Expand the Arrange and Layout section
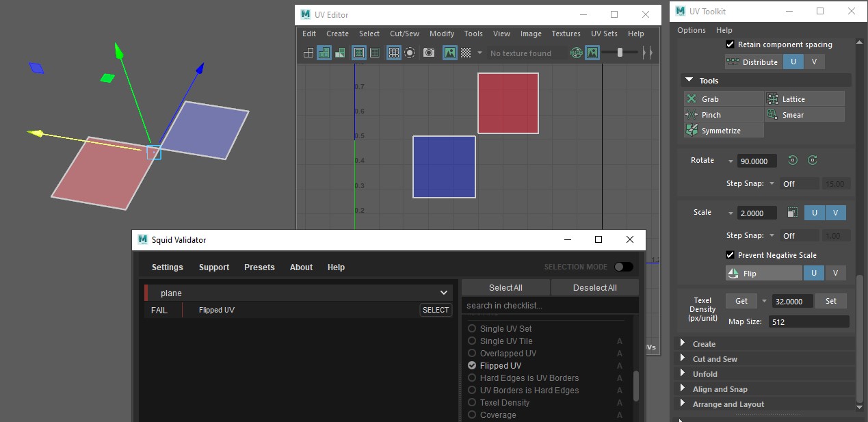The width and height of the screenshot is (868, 422). (683, 404)
